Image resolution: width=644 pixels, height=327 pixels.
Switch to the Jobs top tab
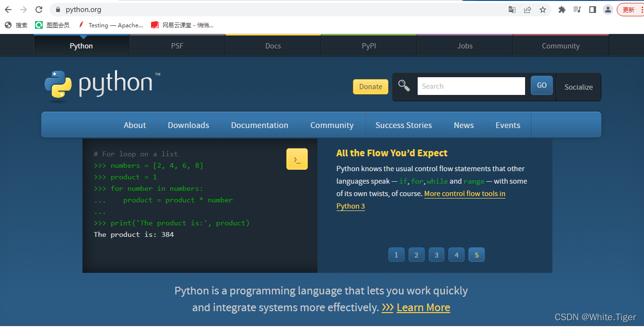point(465,46)
